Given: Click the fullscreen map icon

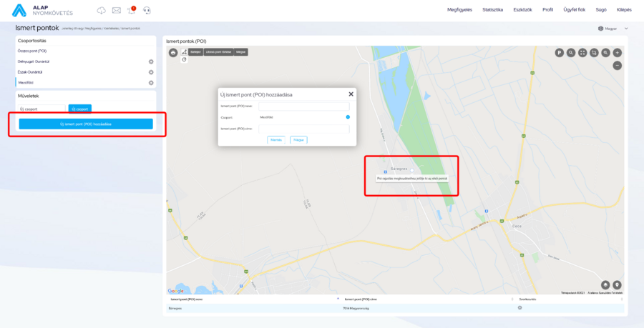Looking at the screenshot, I should (582, 52).
